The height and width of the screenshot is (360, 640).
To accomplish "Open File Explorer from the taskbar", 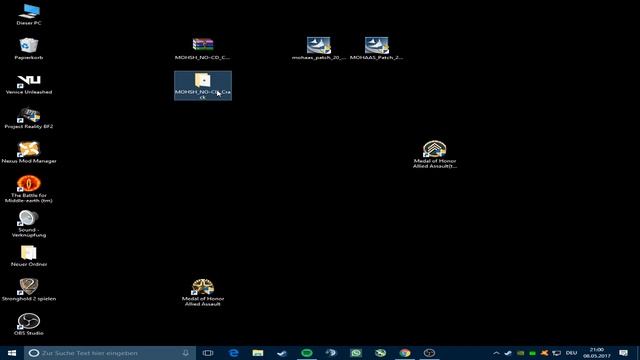I will pyautogui.click(x=258, y=353).
